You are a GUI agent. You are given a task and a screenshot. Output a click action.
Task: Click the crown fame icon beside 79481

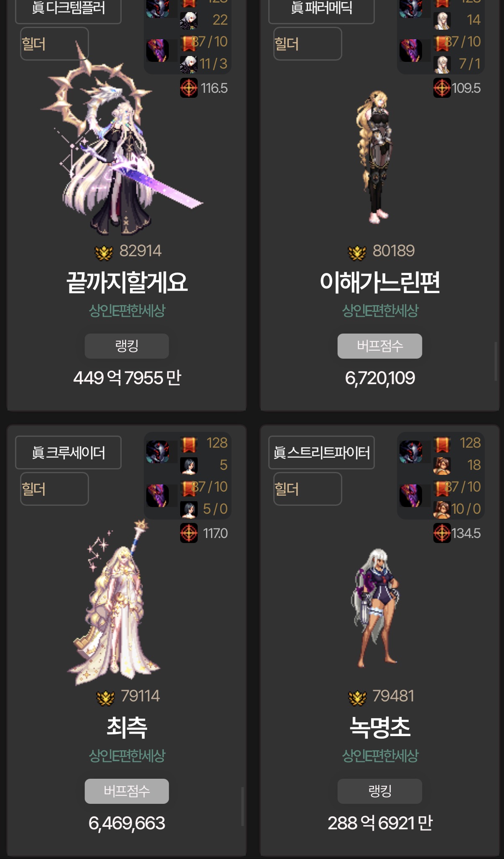pos(357,697)
